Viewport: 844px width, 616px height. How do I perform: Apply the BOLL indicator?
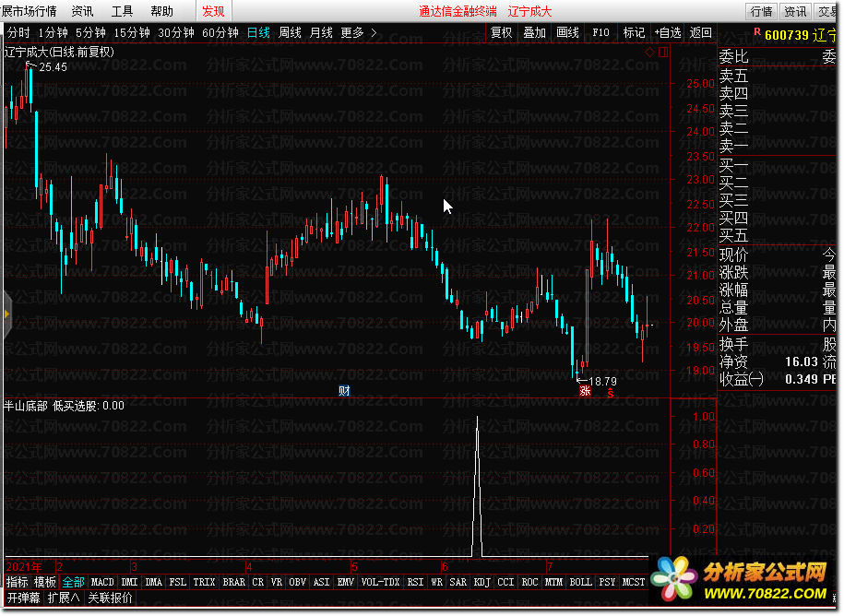[x=581, y=582]
